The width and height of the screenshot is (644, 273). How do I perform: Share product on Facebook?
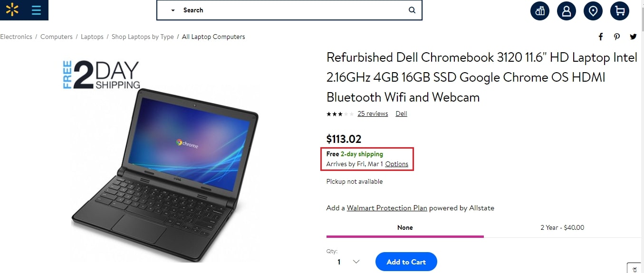(x=601, y=37)
